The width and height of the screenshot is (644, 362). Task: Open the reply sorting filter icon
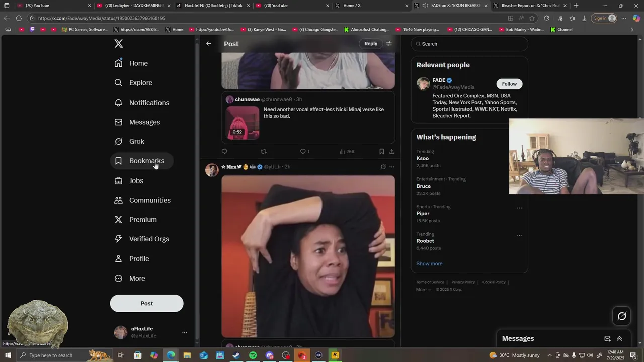click(x=389, y=44)
